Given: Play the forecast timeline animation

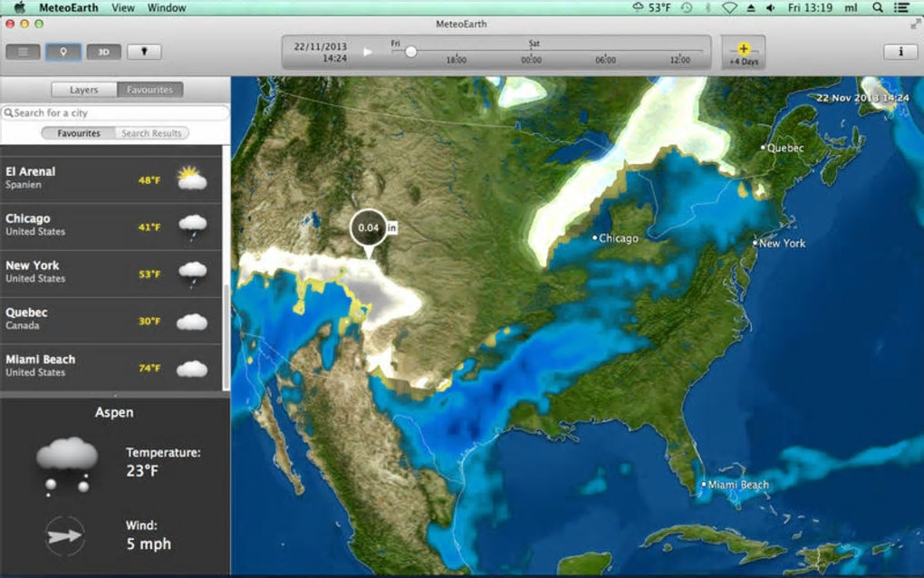Looking at the screenshot, I should 368,52.
